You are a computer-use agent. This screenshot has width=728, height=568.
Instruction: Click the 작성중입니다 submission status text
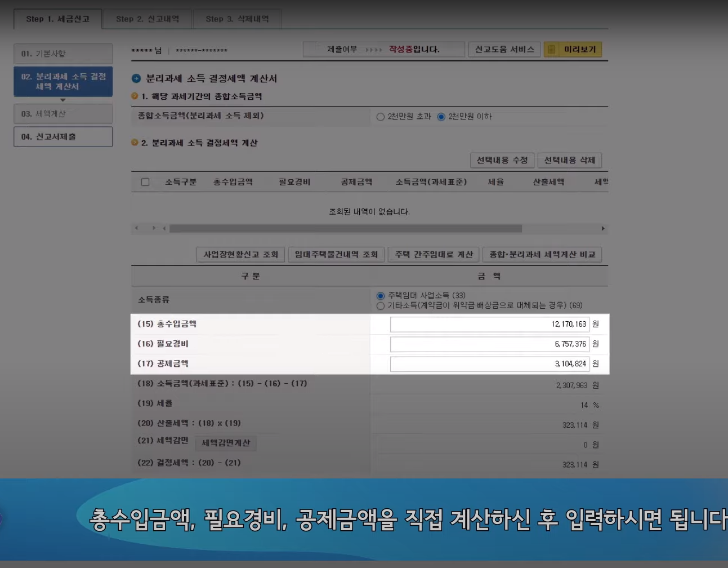click(414, 50)
